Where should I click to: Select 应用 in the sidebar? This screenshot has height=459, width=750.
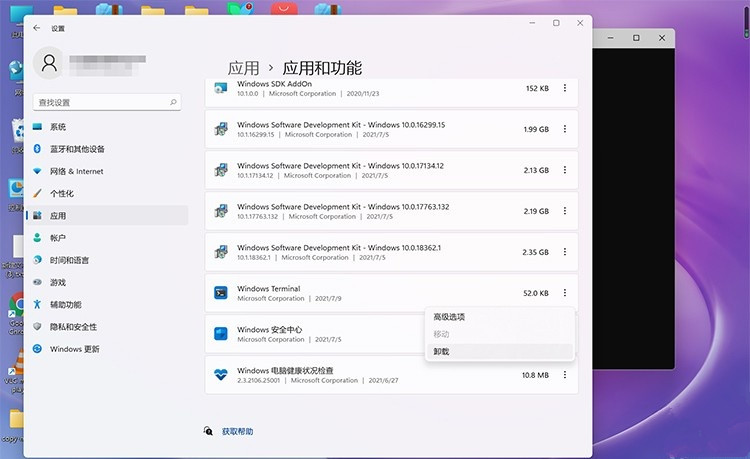pyautogui.click(x=106, y=216)
